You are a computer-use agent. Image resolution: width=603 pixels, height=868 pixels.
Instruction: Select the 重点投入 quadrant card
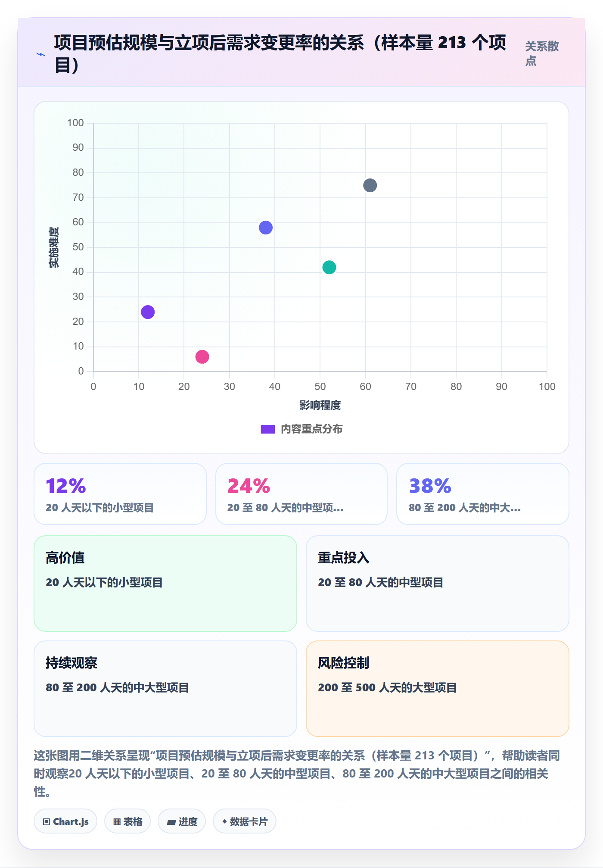coord(438,584)
